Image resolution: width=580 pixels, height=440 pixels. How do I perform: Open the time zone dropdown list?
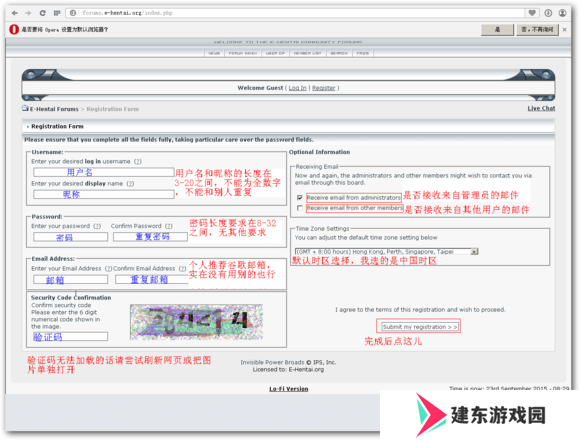click(474, 252)
